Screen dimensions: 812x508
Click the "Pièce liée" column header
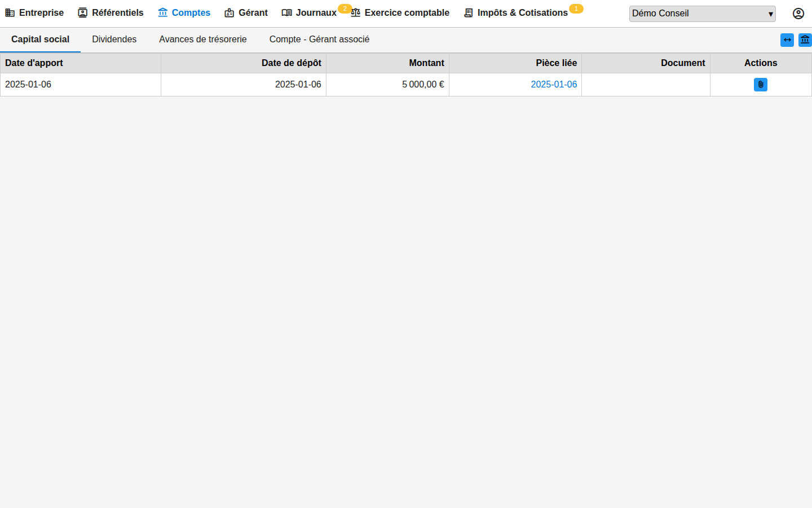click(515, 63)
